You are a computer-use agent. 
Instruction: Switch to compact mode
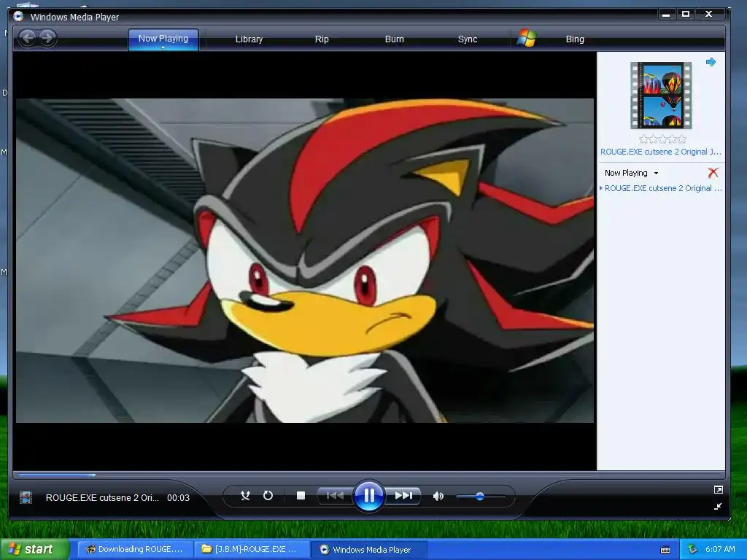tap(718, 506)
